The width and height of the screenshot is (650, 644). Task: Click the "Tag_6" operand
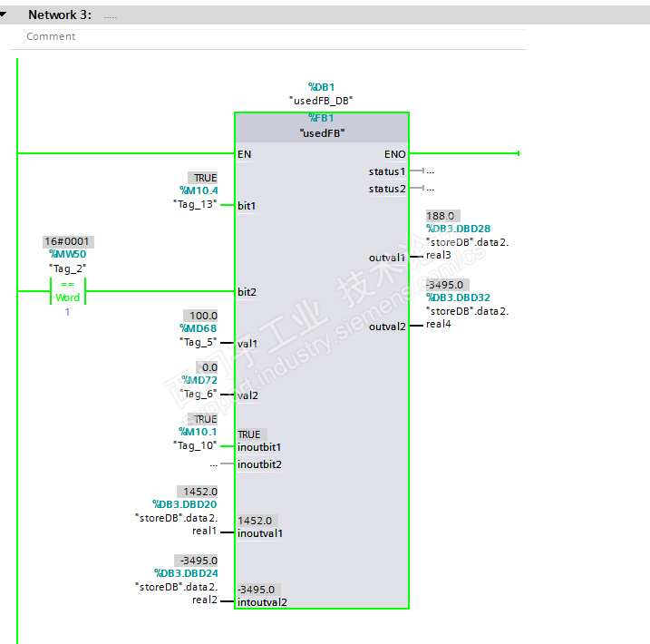(198, 394)
